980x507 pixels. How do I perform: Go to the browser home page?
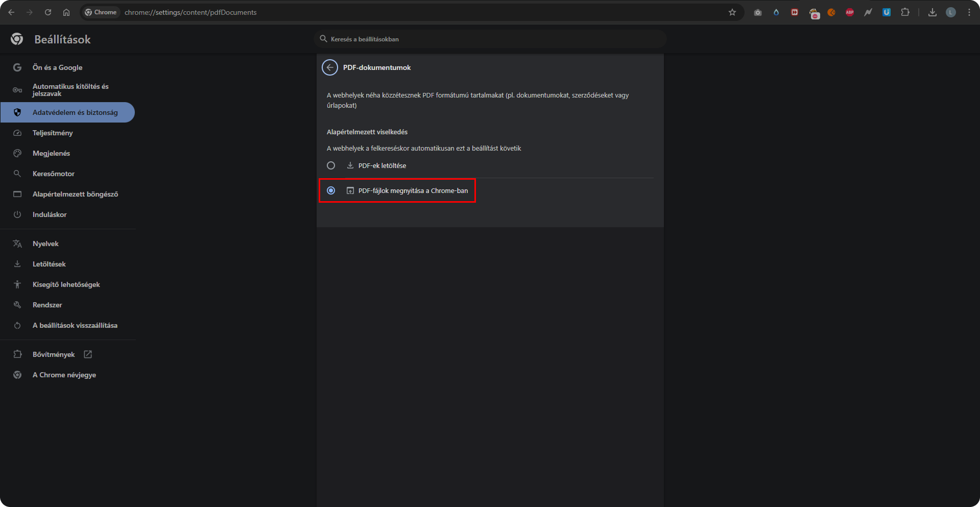coord(66,12)
